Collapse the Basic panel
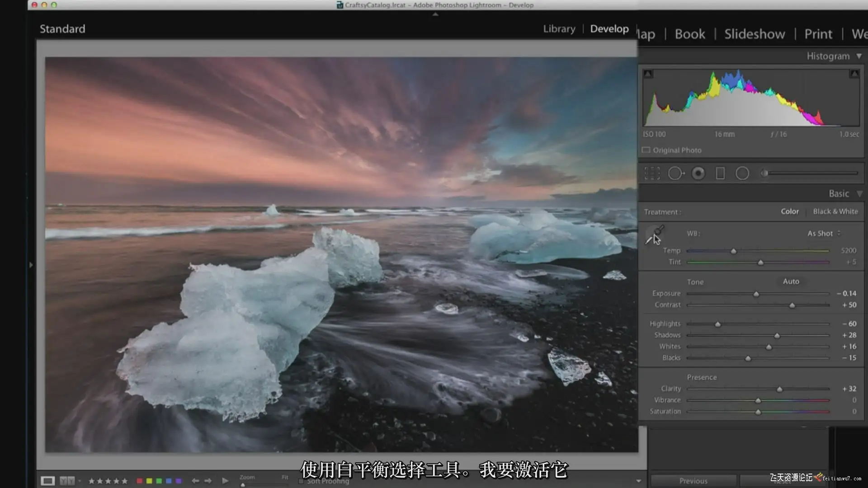Viewport: 868px width, 488px height. pyautogui.click(x=859, y=194)
